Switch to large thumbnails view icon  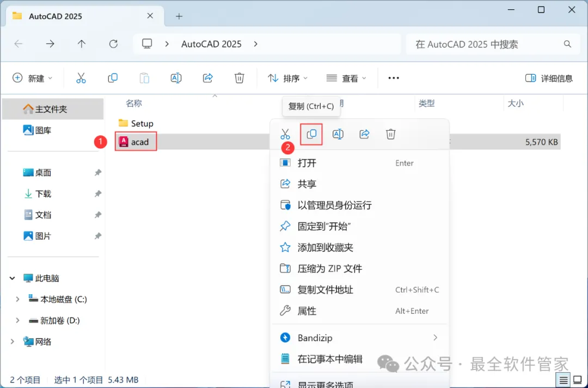tap(578, 380)
